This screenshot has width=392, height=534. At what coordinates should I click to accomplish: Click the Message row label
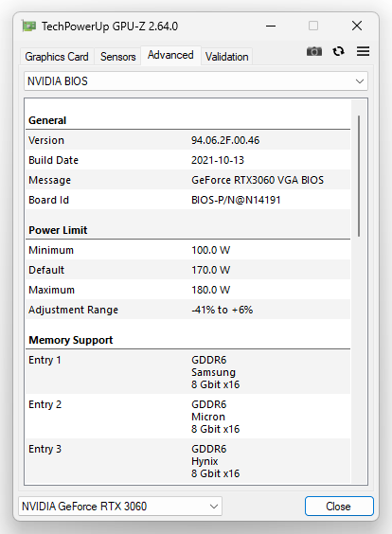[x=50, y=180]
